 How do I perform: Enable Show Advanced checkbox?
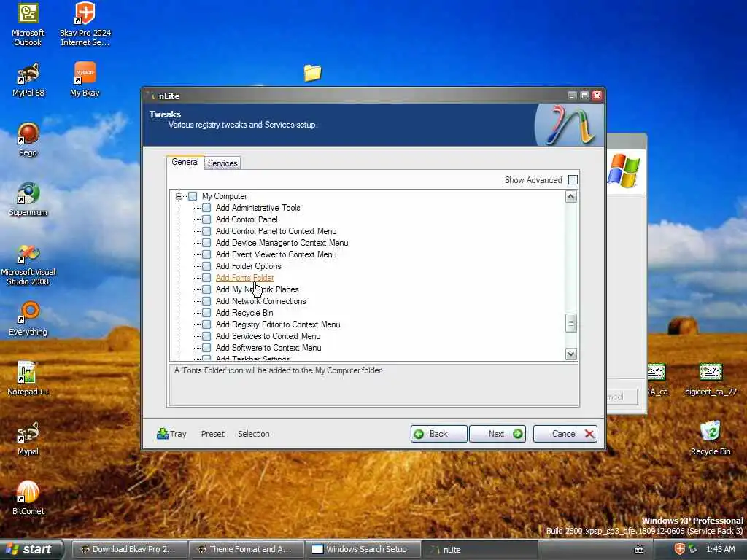pyautogui.click(x=573, y=180)
